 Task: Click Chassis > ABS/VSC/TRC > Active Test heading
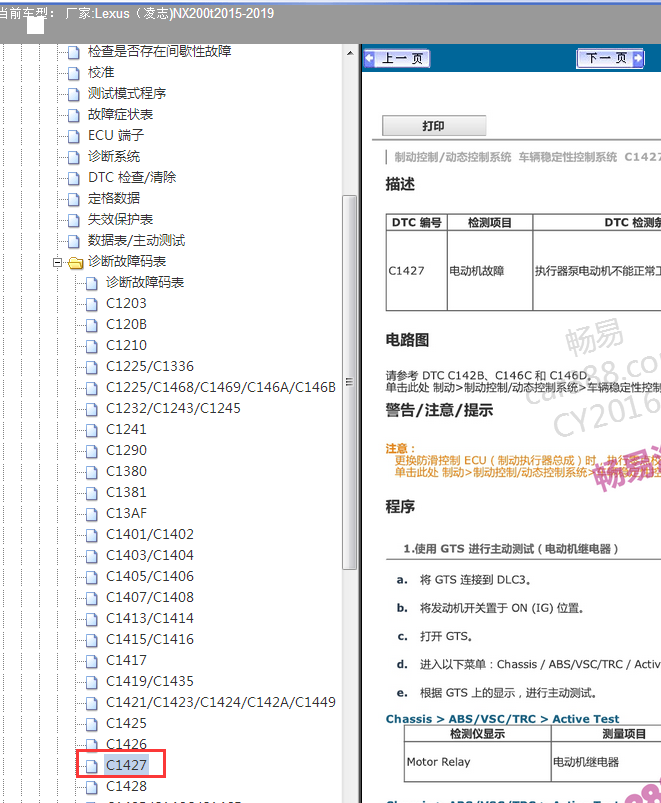coord(502,719)
